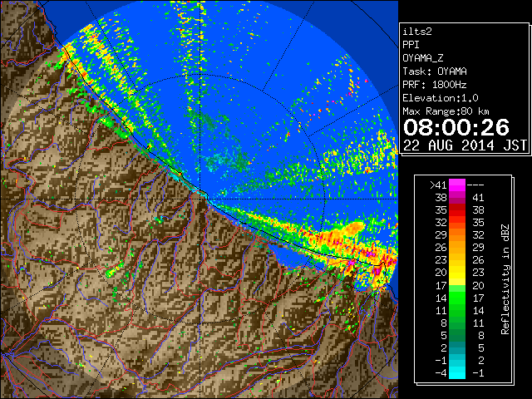The height and width of the screenshot is (399, 532).
Task: Click the 08:00:26 timestamp
Action: (456, 127)
